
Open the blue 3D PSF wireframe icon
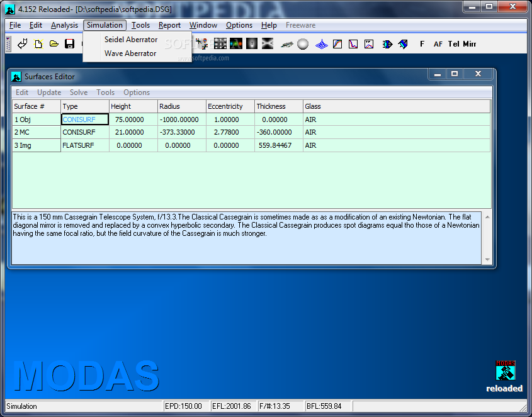click(x=321, y=44)
